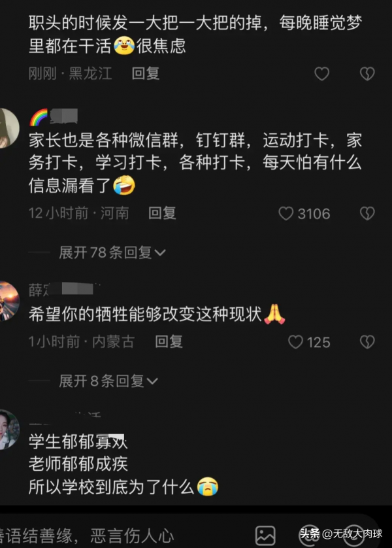This screenshot has height=548, width=392.
Task: Open avatar of user 薛
Action: click(8, 301)
